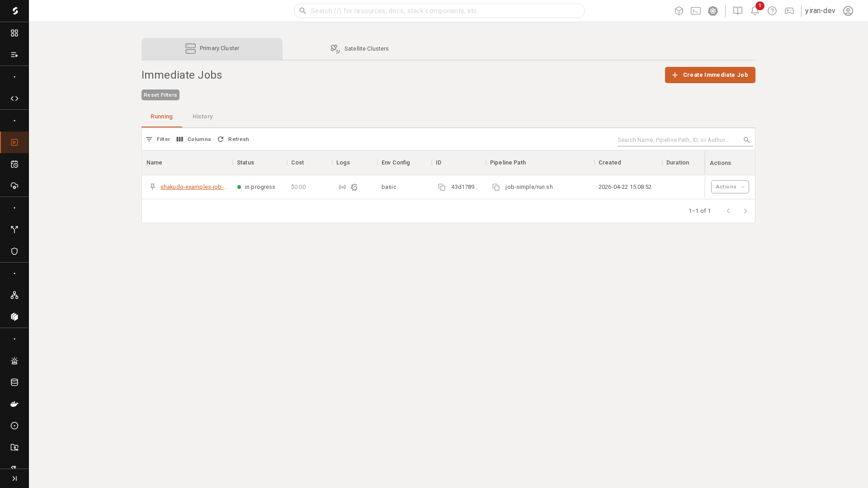Open the Columns selector

click(x=193, y=139)
